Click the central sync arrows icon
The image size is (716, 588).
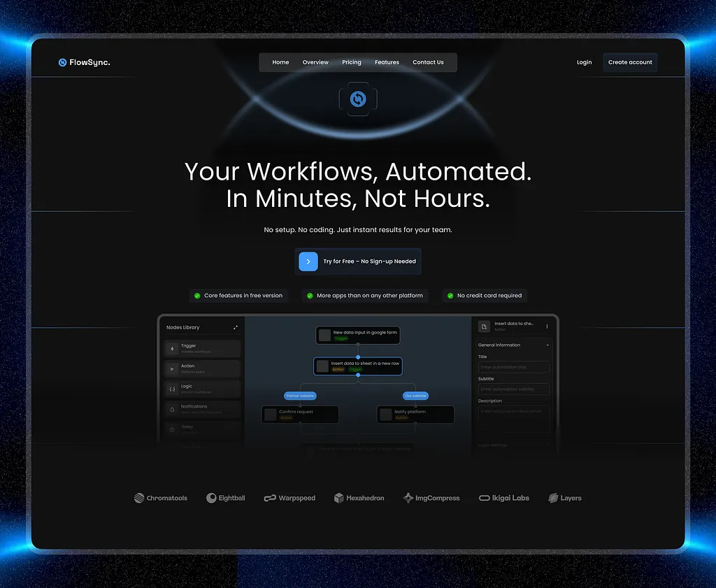pyautogui.click(x=358, y=99)
